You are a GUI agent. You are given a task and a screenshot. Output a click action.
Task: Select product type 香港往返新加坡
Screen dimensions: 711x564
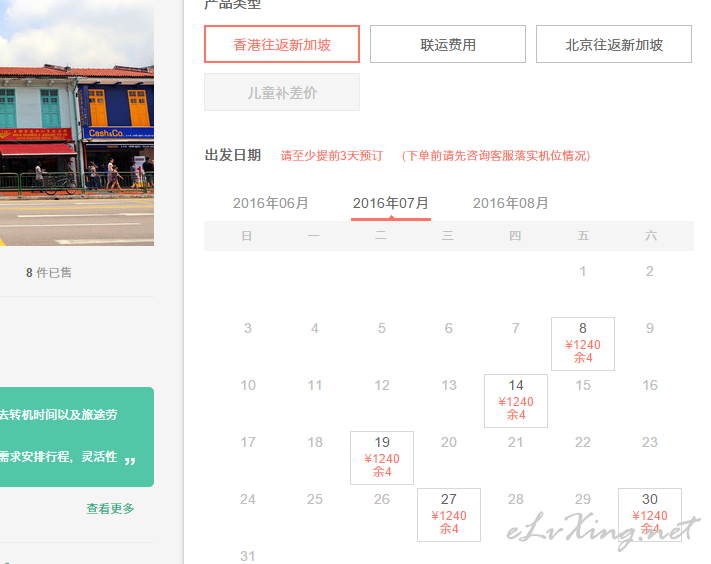click(x=282, y=44)
